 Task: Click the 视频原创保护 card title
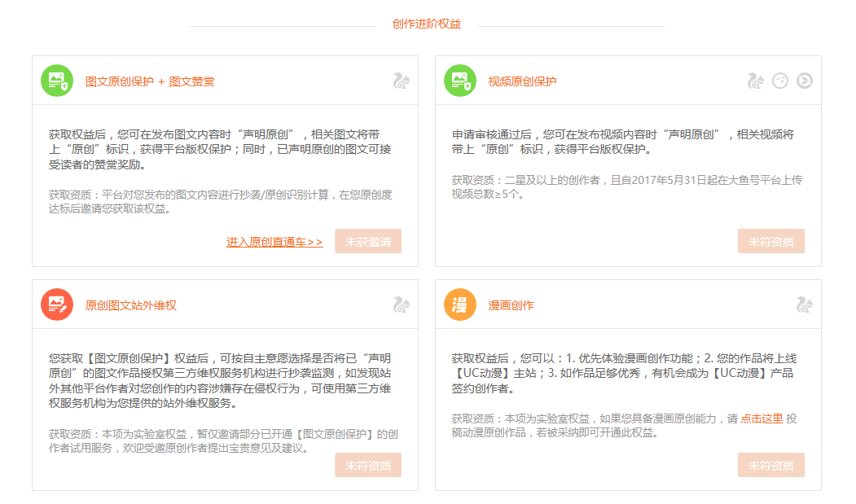[522, 81]
